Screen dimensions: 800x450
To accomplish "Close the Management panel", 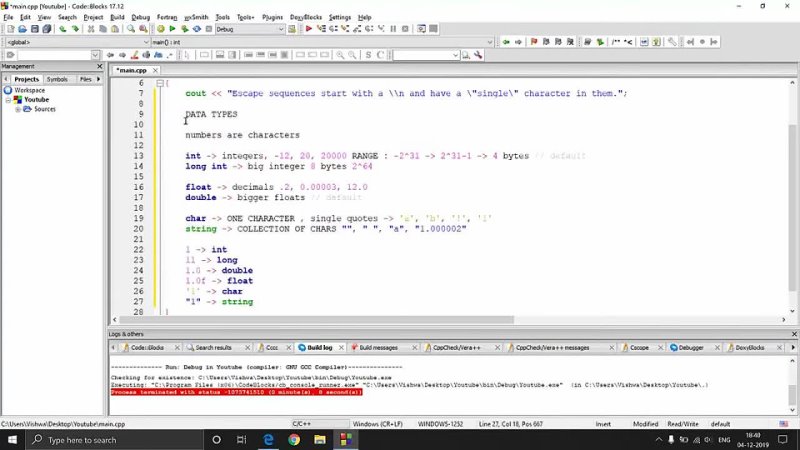I will coord(99,66).
